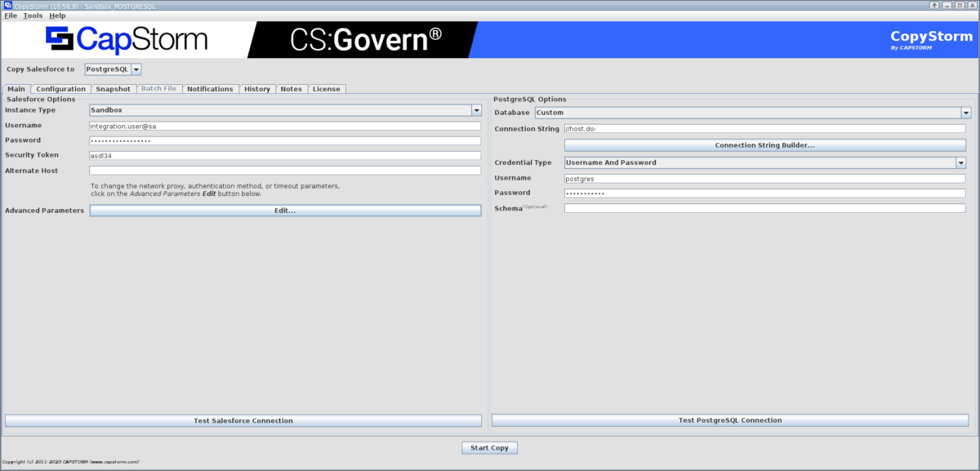980x471 pixels.
Task: Click the up-arrow roll-up button in title bar
Action: click(933, 6)
